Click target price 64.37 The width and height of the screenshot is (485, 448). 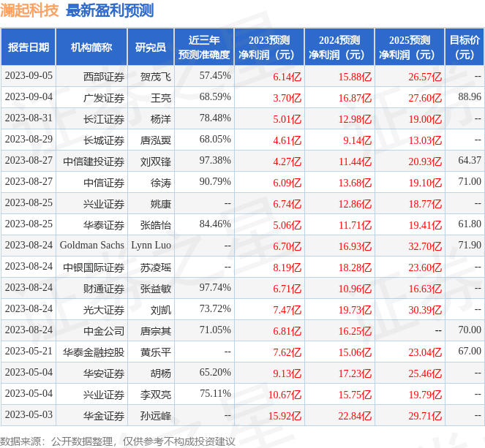[470, 160]
